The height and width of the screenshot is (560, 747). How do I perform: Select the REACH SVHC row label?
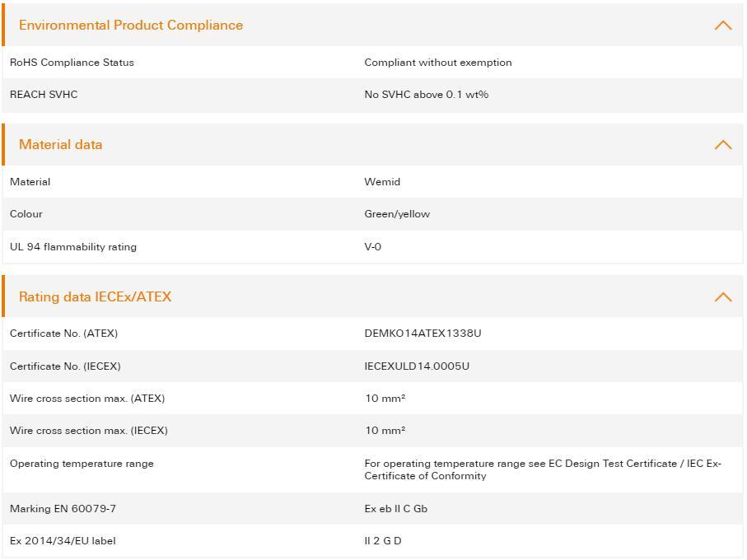44,95
